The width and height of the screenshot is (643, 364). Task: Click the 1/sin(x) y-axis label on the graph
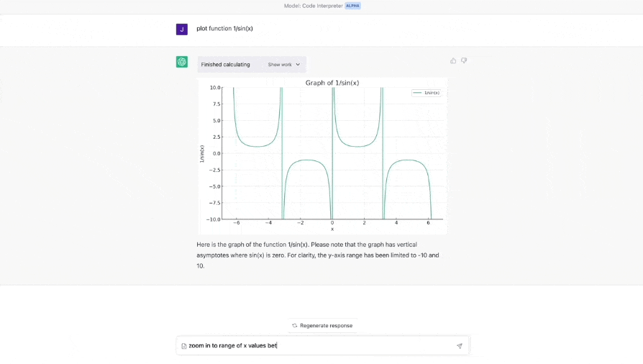pos(202,153)
